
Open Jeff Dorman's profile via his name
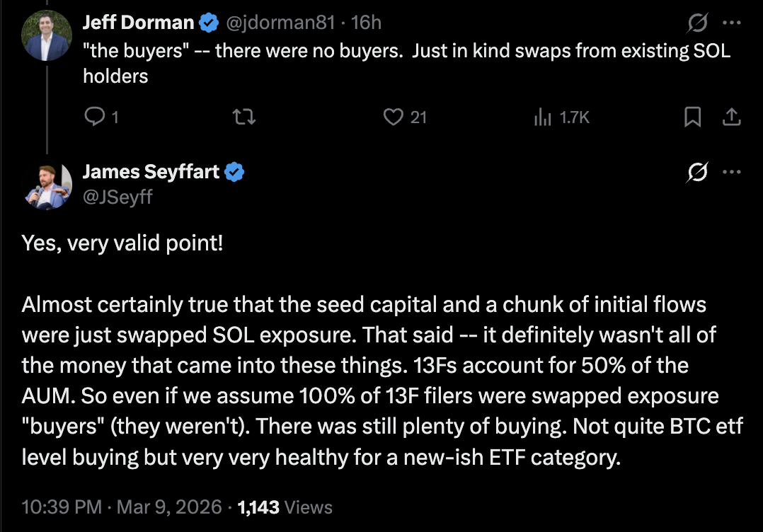(x=137, y=22)
